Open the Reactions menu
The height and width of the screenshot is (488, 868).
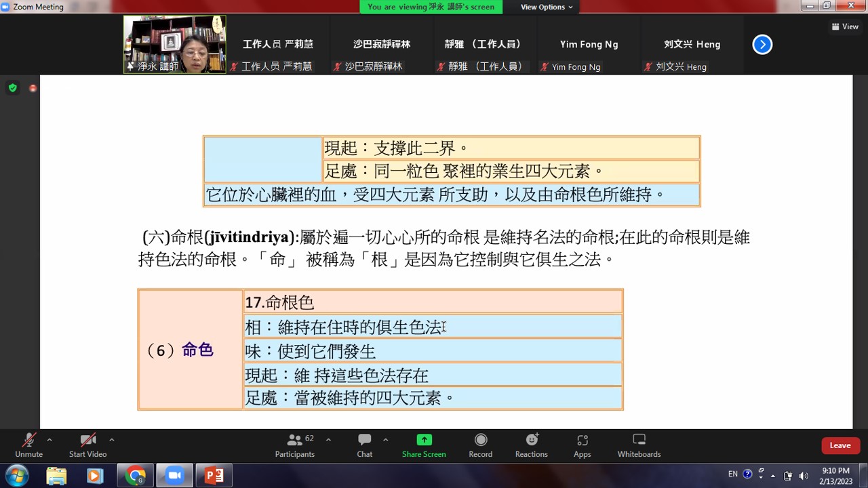click(x=531, y=445)
